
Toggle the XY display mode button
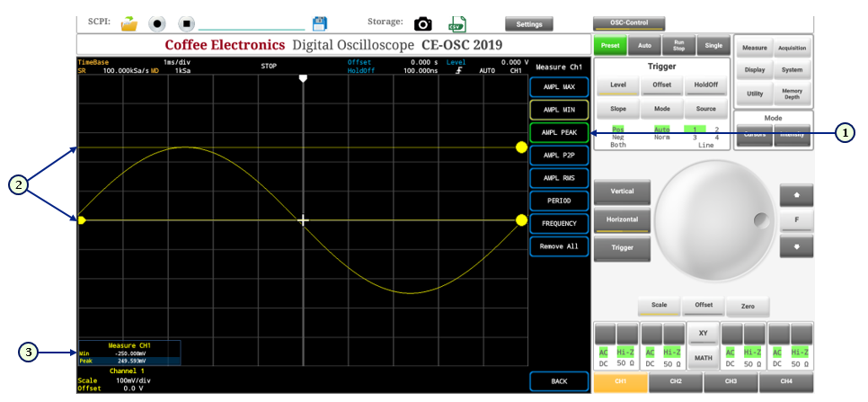click(x=704, y=334)
